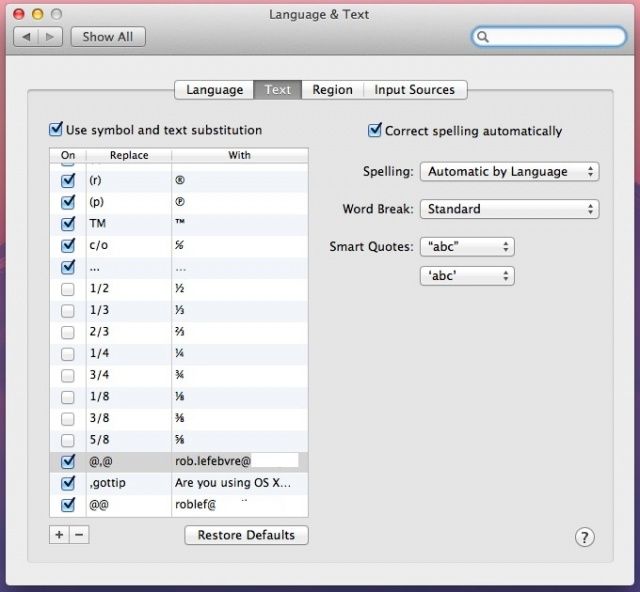Click the search magnifier icon
The height and width of the screenshot is (592, 640).
pyautogui.click(x=484, y=37)
